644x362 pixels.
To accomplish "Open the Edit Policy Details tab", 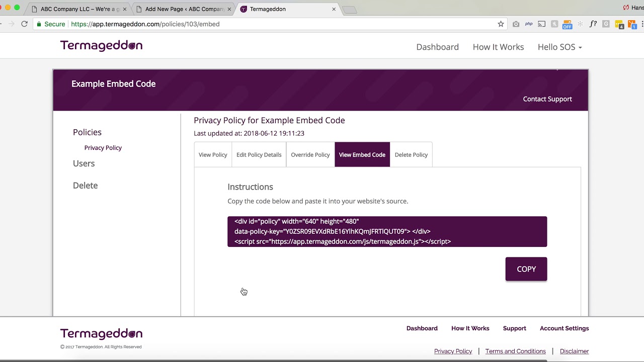I will click(259, 155).
